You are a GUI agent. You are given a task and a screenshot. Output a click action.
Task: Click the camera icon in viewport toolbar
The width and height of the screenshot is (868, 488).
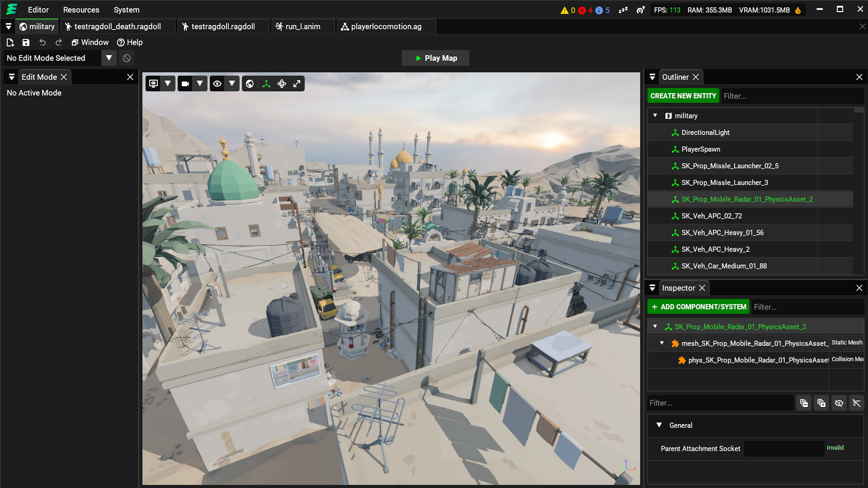(x=185, y=84)
